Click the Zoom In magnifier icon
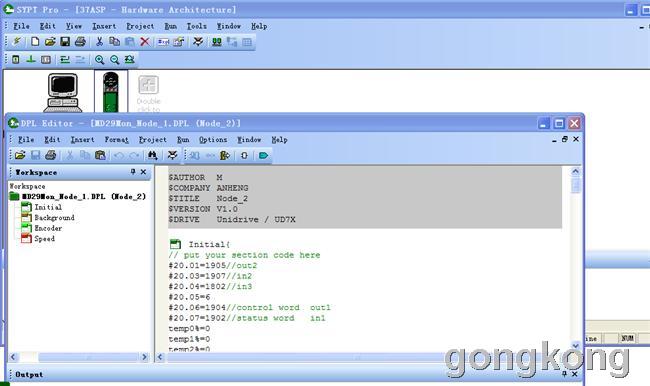 tap(99, 59)
